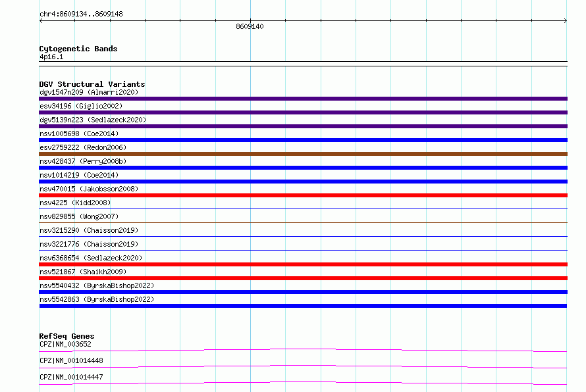Screen dimensions: 586x392
Task: Click the CPZ|NM_003652 gene label
Action: [x=65, y=344]
